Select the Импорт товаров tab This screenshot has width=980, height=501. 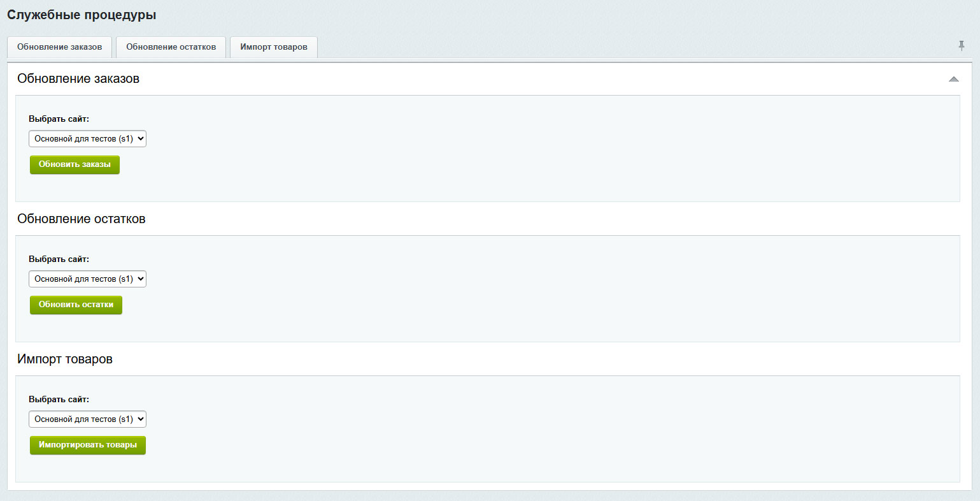[x=274, y=47]
